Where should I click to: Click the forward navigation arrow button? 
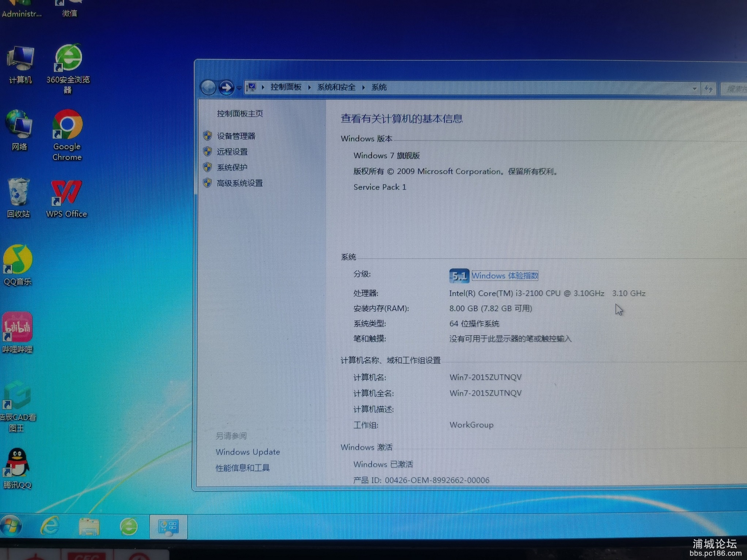click(226, 87)
